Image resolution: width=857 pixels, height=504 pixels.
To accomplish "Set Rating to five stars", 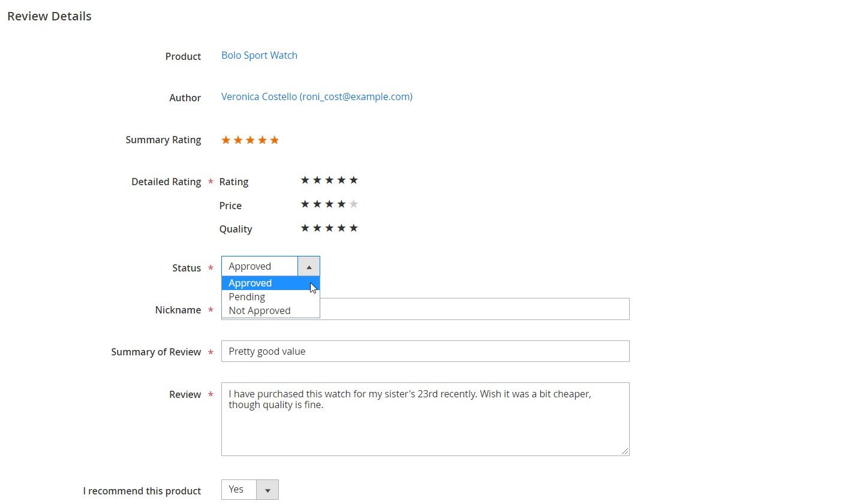I will pos(354,180).
